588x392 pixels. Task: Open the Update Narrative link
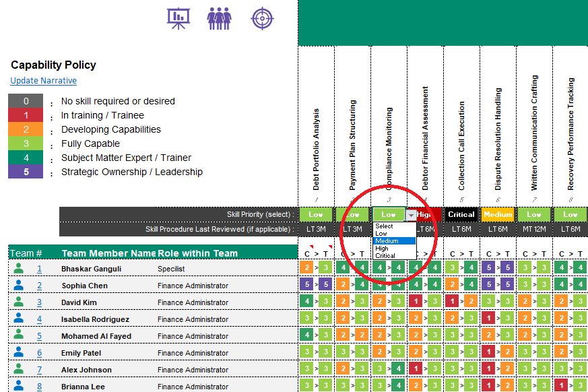coord(44,81)
